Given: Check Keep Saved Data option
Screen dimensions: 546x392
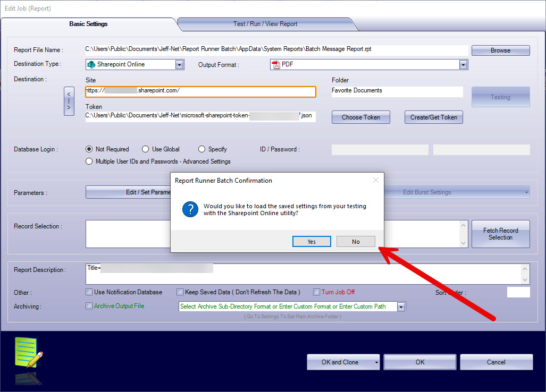Looking at the screenshot, I should point(180,292).
